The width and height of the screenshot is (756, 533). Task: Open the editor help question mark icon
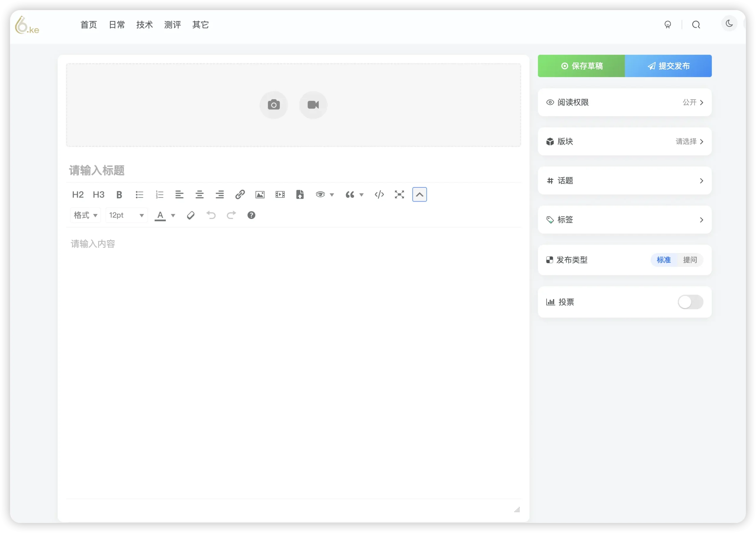(x=251, y=215)
